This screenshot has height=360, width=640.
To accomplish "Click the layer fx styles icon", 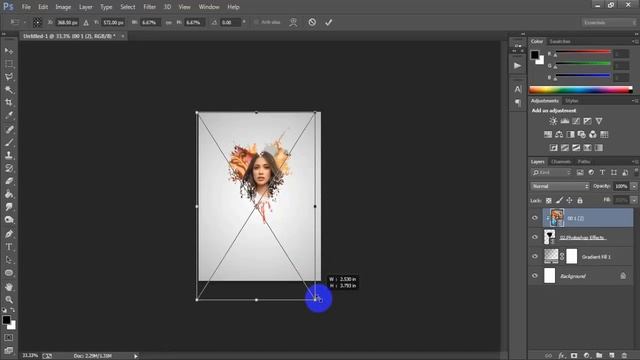I will click(x=561, y=356).
